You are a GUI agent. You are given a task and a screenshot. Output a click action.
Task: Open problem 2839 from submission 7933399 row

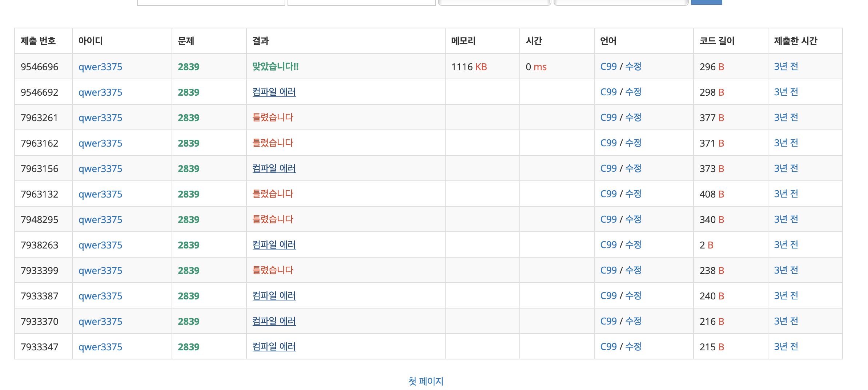189,270
